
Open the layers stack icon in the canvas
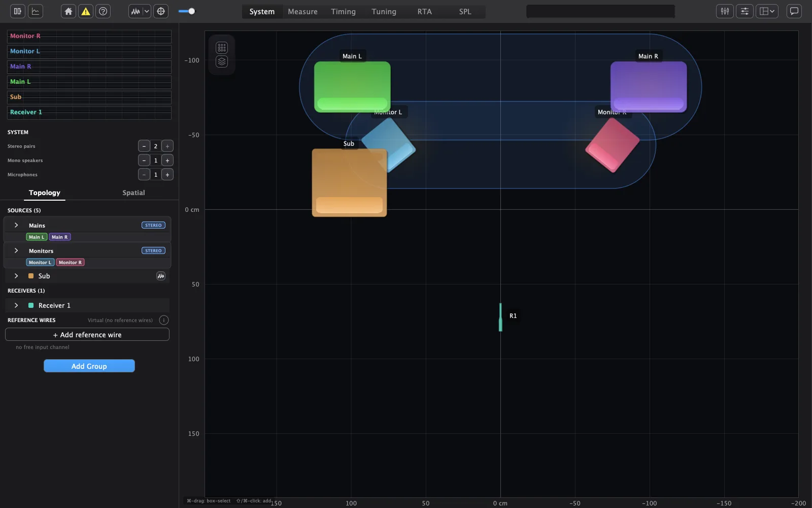point(222,61)
